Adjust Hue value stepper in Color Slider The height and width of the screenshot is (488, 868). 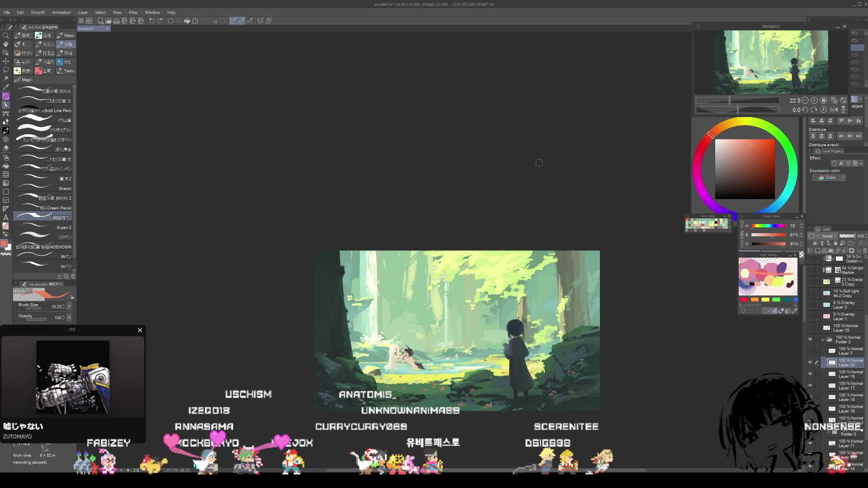[x=801, y=226]
